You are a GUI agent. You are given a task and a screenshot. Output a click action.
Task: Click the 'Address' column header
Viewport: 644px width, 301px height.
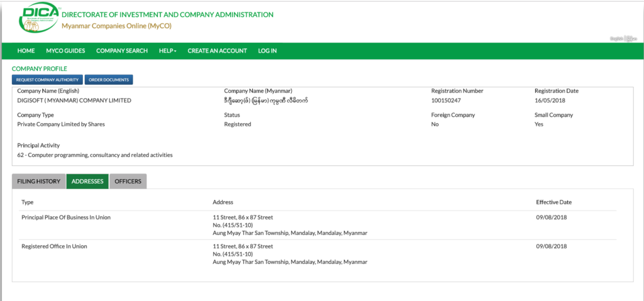click(223, 202)
